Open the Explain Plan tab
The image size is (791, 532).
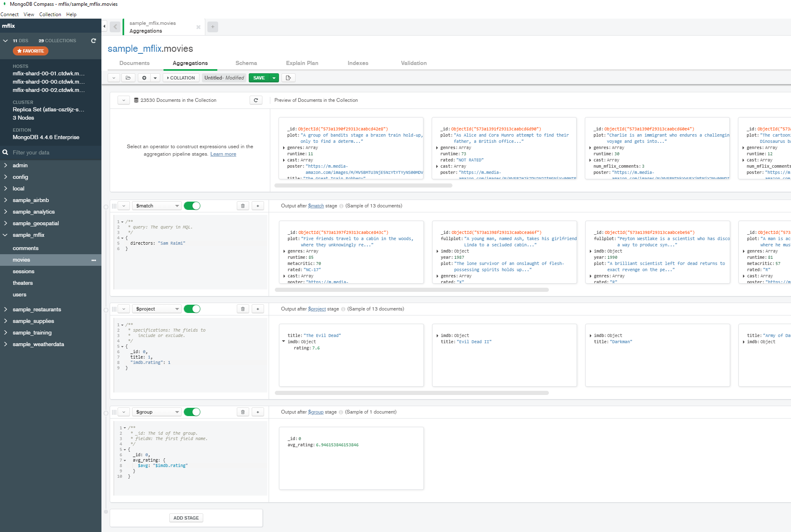click(302, 63)
